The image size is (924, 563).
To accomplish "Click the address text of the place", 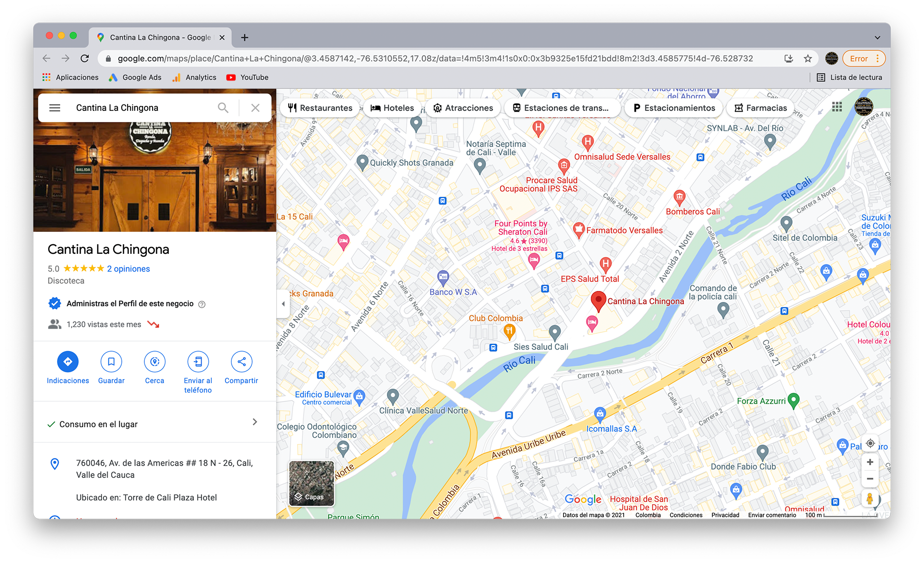I will click(164, 469).
